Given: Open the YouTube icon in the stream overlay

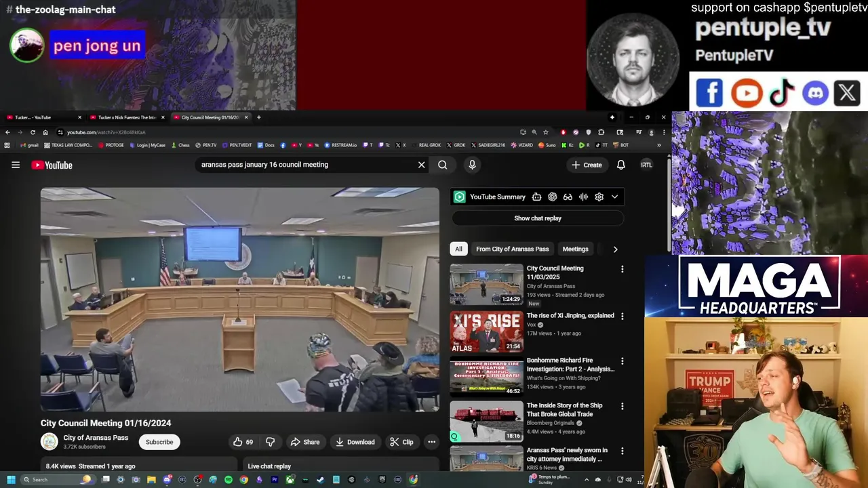Looking at the screenshot, I should 746,93.
